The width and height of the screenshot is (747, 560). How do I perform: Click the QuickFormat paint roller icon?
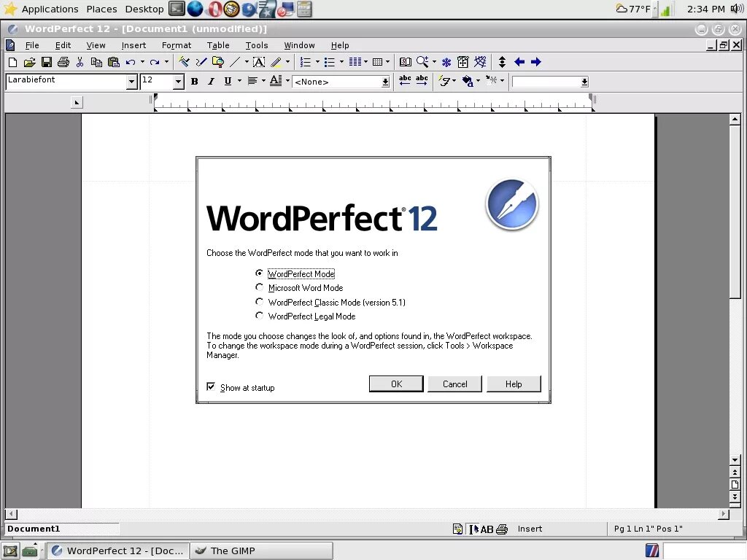click(x=184, y=62)
